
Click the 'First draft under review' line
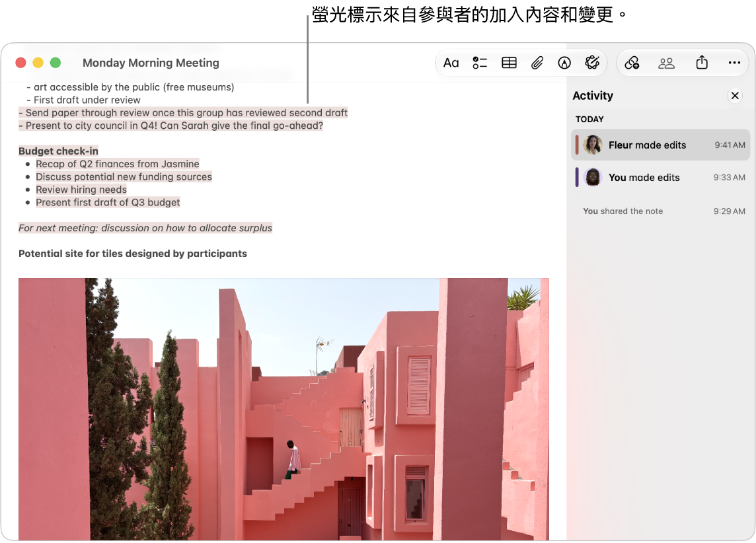point(84,100)
